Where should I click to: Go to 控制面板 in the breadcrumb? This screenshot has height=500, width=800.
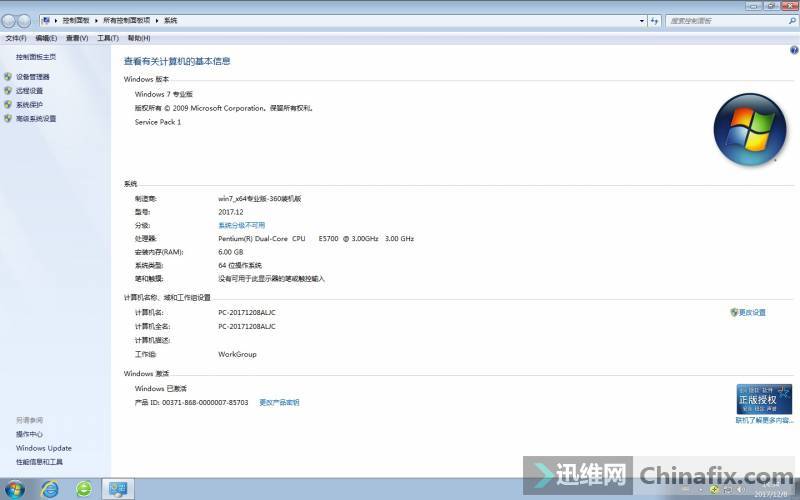coord(76,20)
